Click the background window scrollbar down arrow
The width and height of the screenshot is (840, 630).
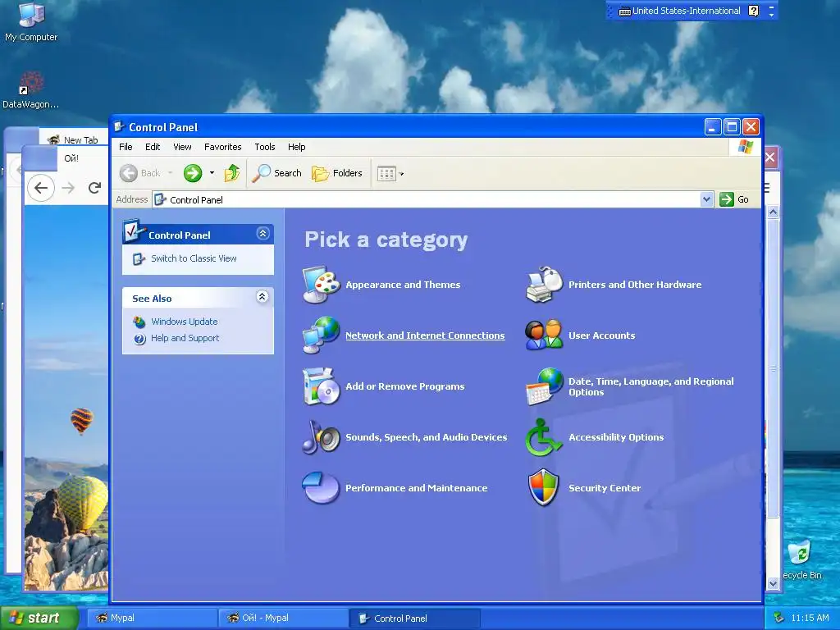[x=773, y=583]
